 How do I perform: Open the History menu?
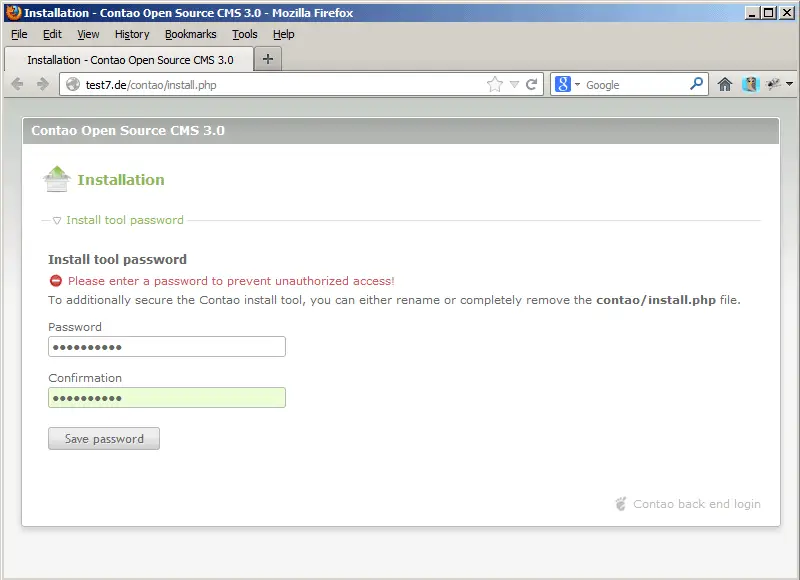click(x=132, y=34)
